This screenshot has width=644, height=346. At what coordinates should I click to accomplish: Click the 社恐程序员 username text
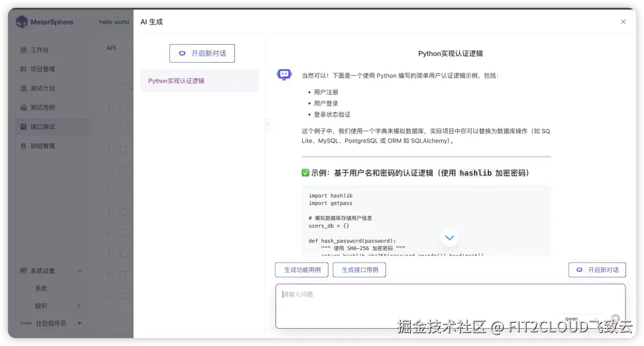point(51,323)
